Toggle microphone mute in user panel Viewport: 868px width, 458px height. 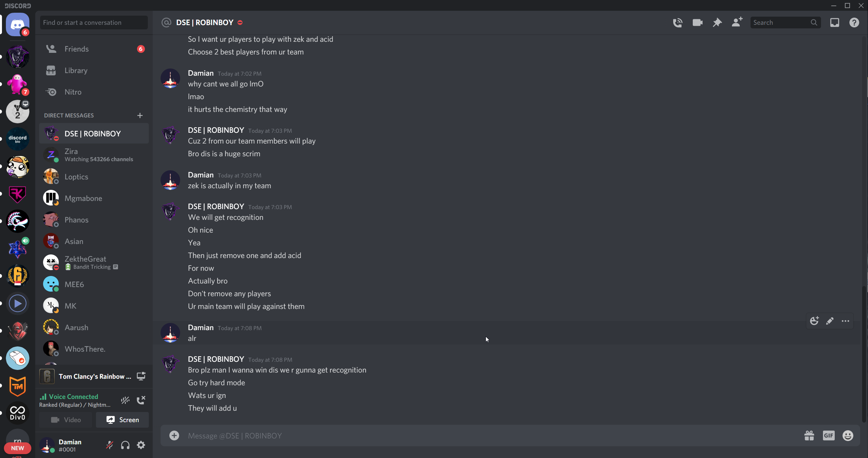110,445
